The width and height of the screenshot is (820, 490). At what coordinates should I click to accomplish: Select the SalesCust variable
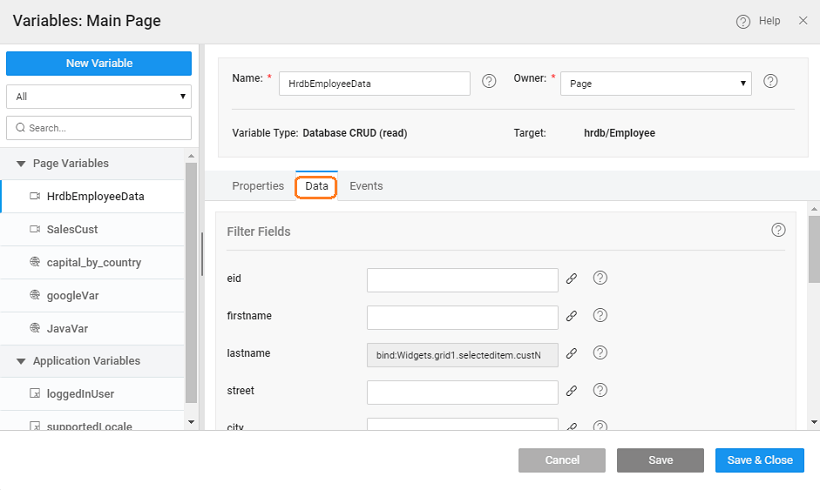pyautogui.click(x=72, y=230)
